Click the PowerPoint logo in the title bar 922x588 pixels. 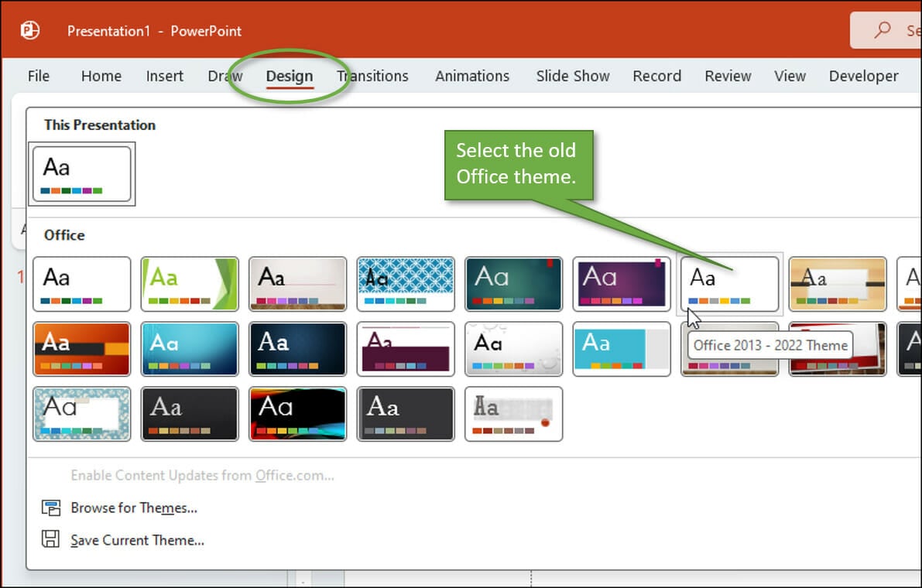pyautogui.click(x=29, y=30)
